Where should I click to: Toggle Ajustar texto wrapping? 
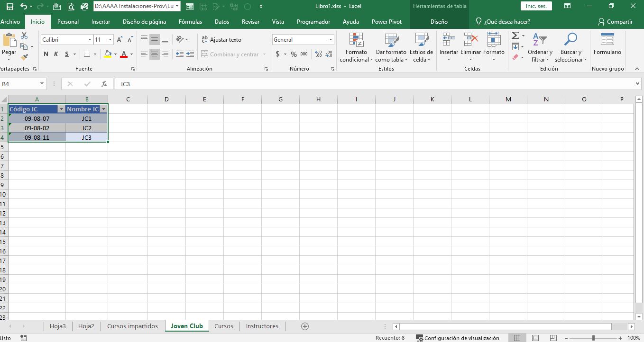point(221,40)
